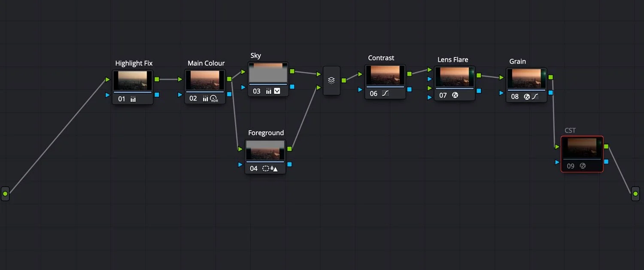The height and width of the screenshot is (270, 644).
Task: Click RGB input triangle of Main Colour node
Action: 180,80
